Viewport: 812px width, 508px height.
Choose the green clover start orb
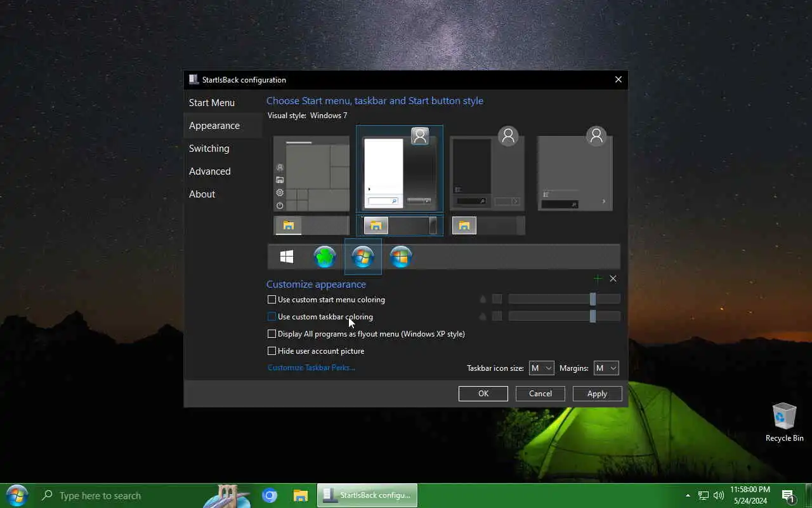point(325,257)
